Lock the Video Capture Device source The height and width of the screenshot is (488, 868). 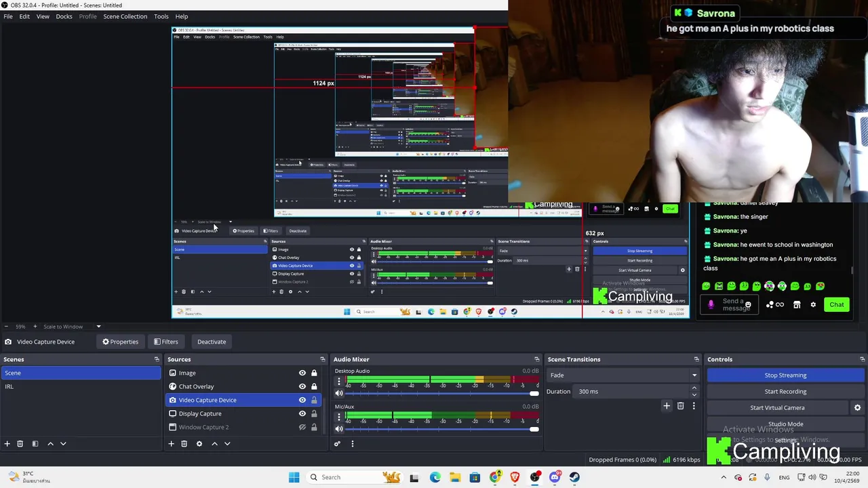314,400
